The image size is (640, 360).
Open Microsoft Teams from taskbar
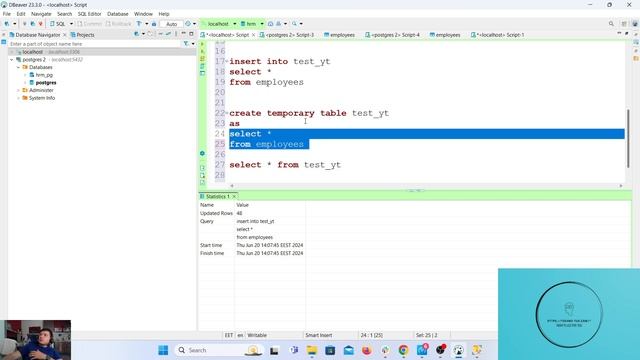[293, 350]
